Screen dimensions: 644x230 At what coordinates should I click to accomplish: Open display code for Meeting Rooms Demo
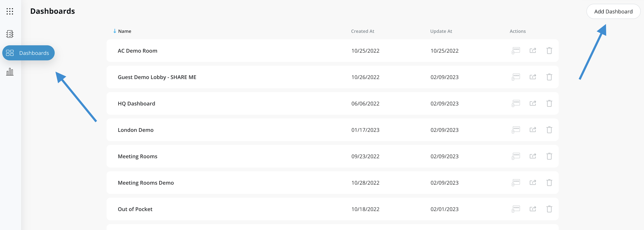point(516,183)
